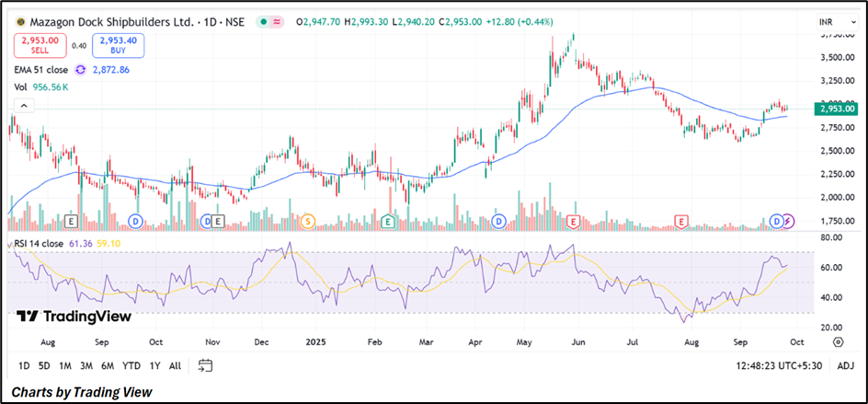Select the YTD time range

(x=131, y=365)
